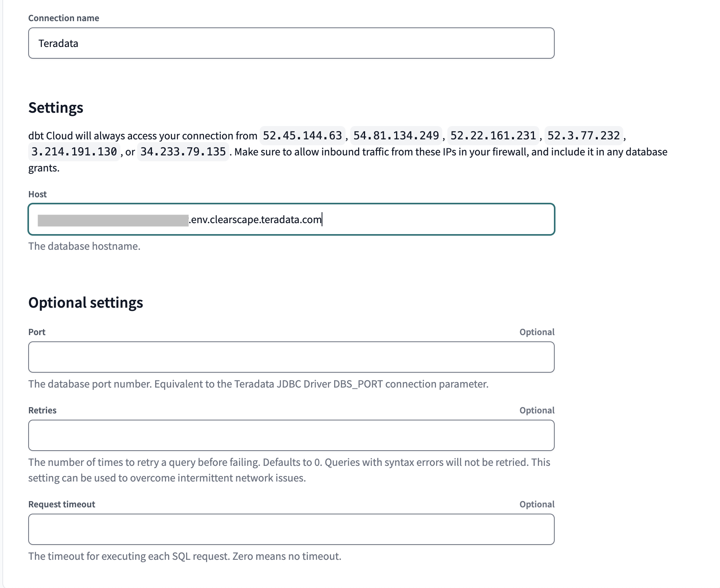Select the IP address 34.233.79.135
720x588 pixels.
183,152
